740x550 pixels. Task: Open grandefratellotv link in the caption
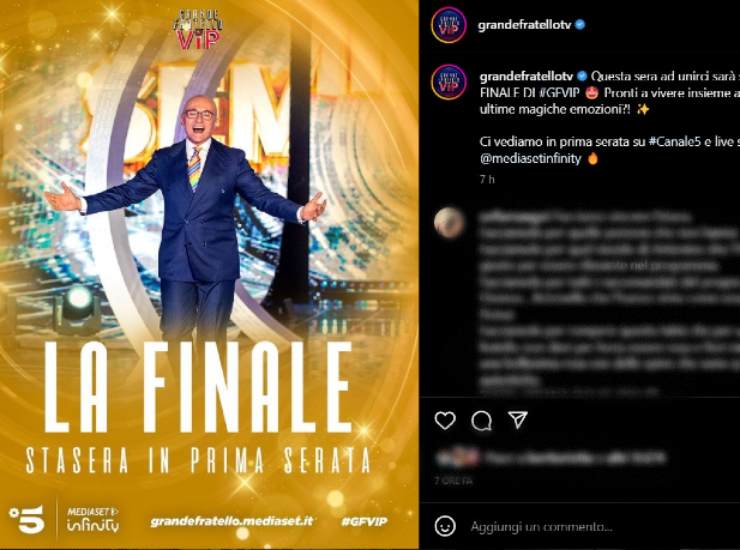coord(526,76)
